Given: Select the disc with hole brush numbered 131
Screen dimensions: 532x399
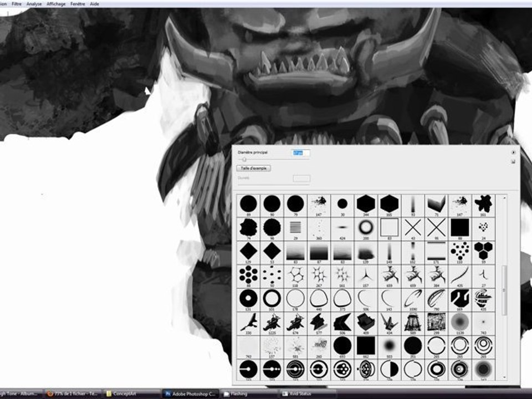Looking at the screenshot, I should 248,300.
